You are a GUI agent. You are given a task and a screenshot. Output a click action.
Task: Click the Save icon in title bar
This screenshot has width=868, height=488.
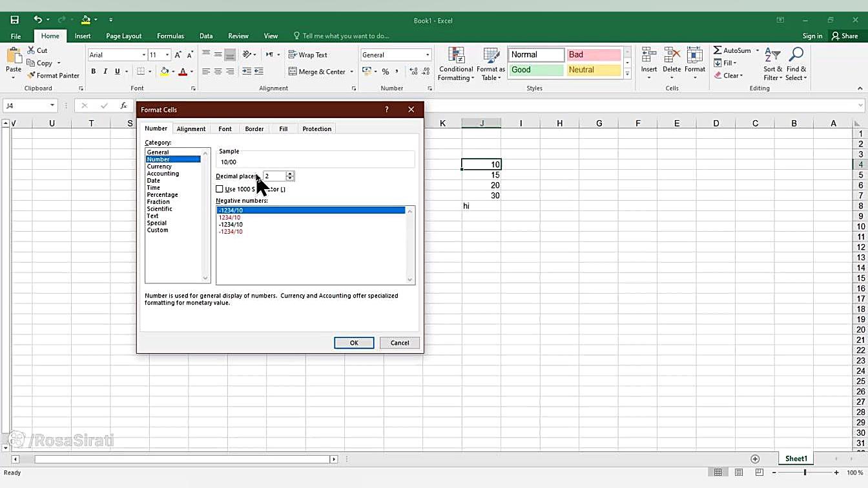(x=15, y=20)
